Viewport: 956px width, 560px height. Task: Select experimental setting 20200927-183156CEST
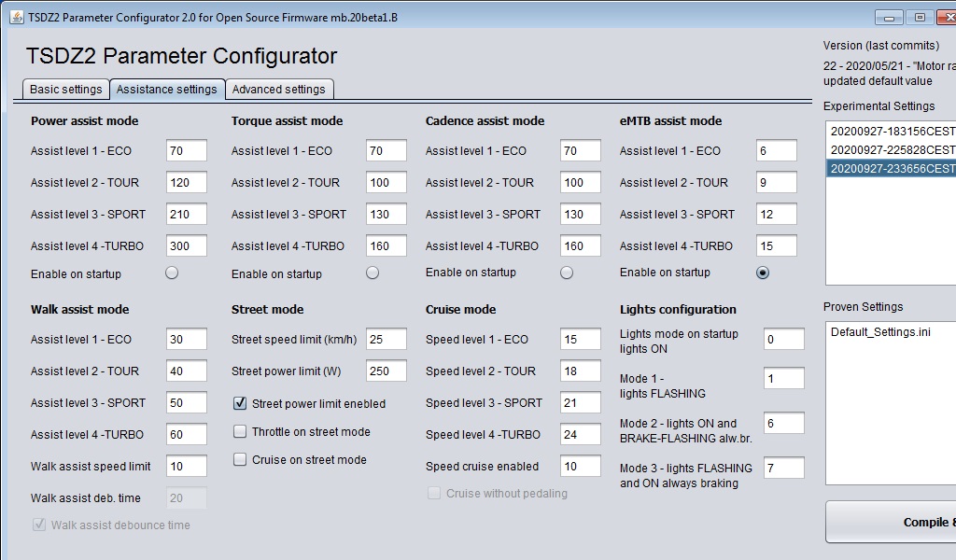[892, 131]
